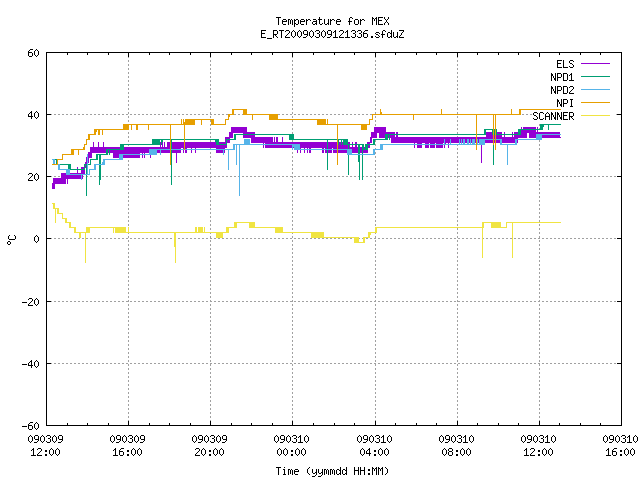Image resolution: width=640 pixels, height=480 pixels.
Task: Click the x-axis label 090309 16:00
Action: point(127,446)
